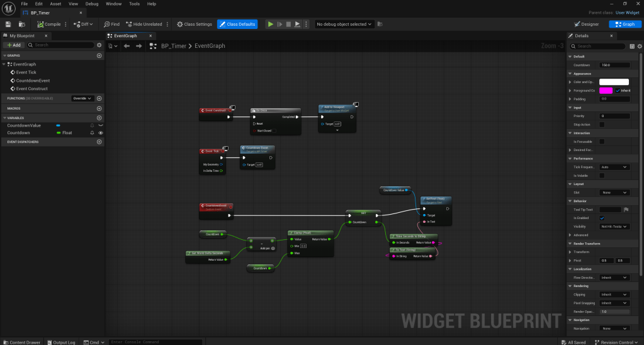Open the functions Override dropdown
This screenshot has height=345, width=644.
pos(82,98)
